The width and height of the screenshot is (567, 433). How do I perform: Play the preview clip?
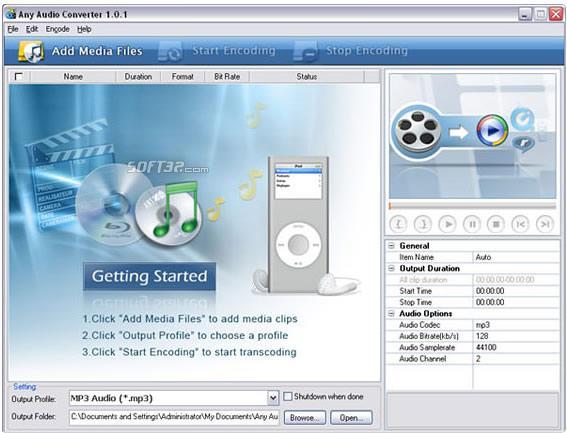(x=447, y=224)
